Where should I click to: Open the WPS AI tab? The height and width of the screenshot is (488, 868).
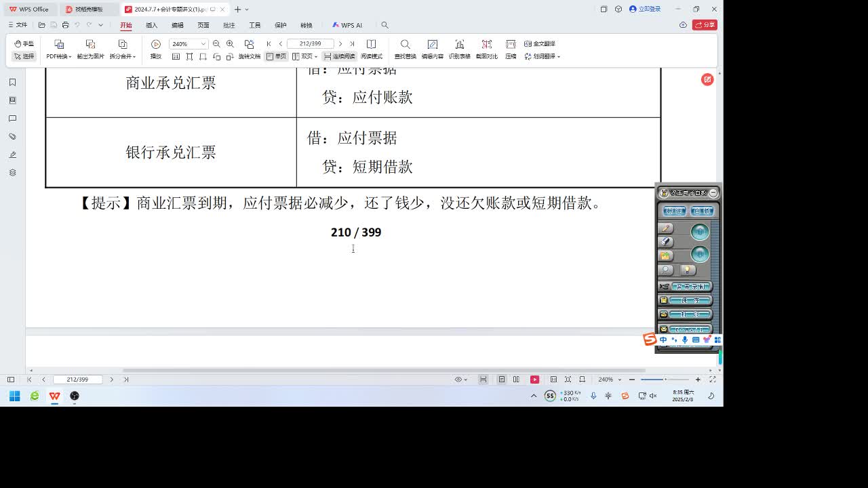[x=347, y=25]
